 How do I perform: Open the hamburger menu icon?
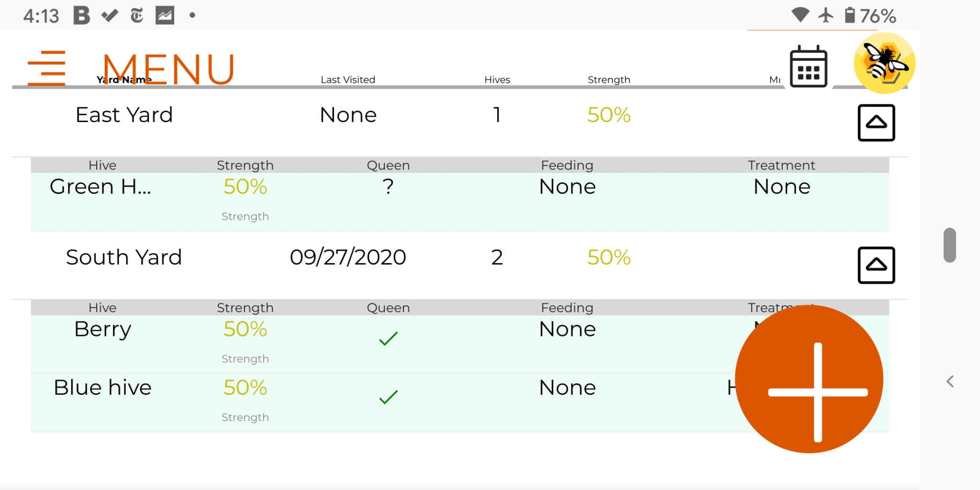tap(46, 68)
